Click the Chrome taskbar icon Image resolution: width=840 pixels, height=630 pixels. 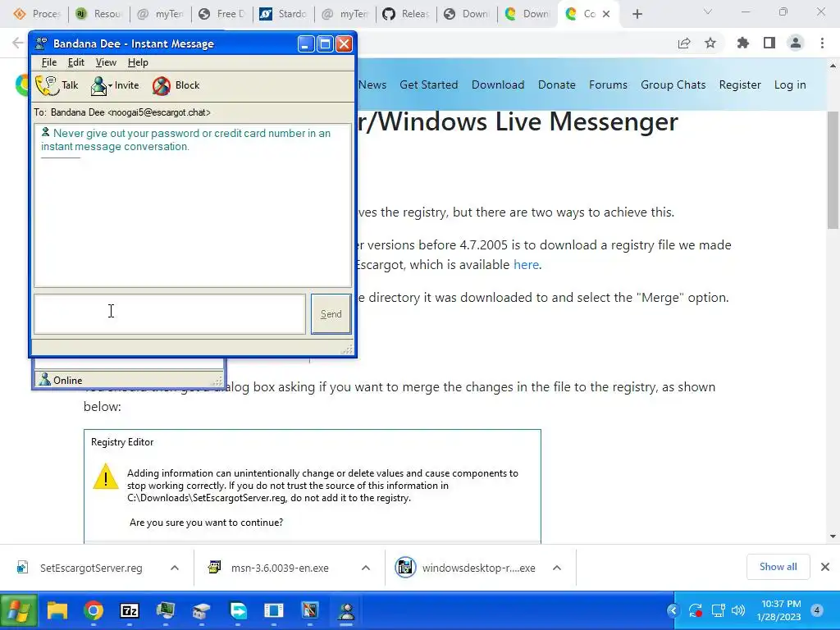pyautogui.click(x=94, y=610)
